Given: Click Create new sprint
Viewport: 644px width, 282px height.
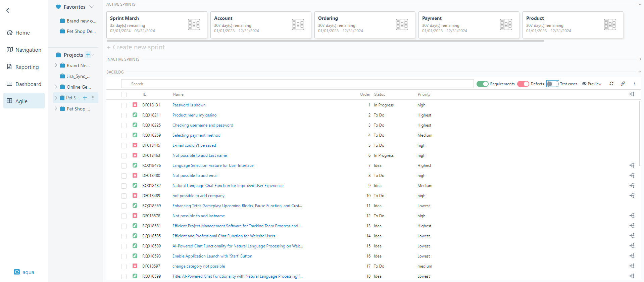Looking at the screenshot, I should click(136, 47).
